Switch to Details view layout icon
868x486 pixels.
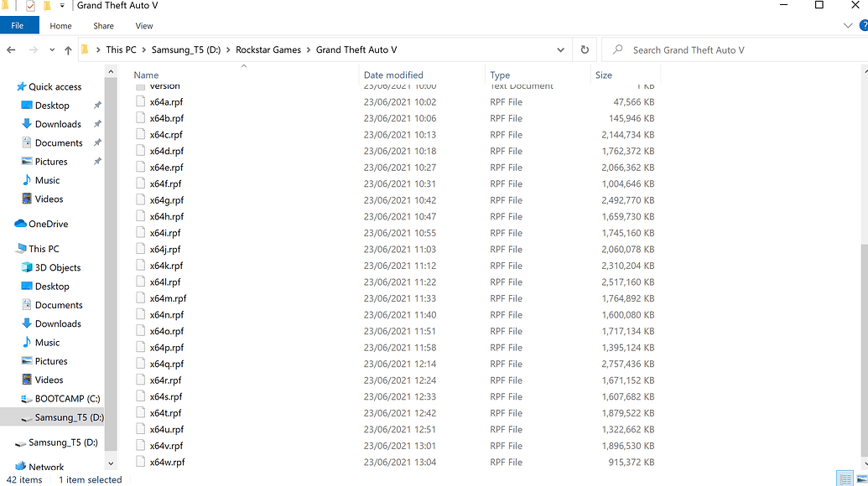click(845, 478)
